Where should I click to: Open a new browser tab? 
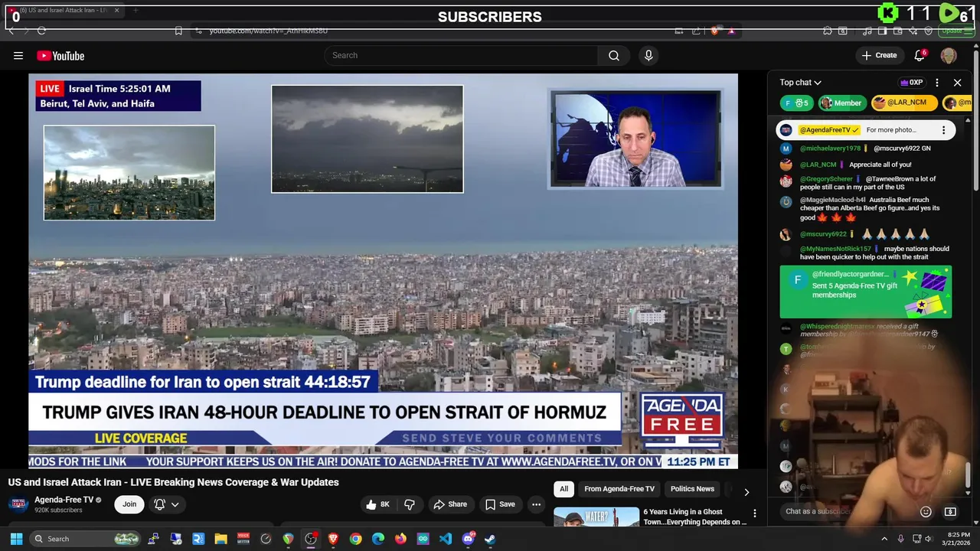coord(135,11)
